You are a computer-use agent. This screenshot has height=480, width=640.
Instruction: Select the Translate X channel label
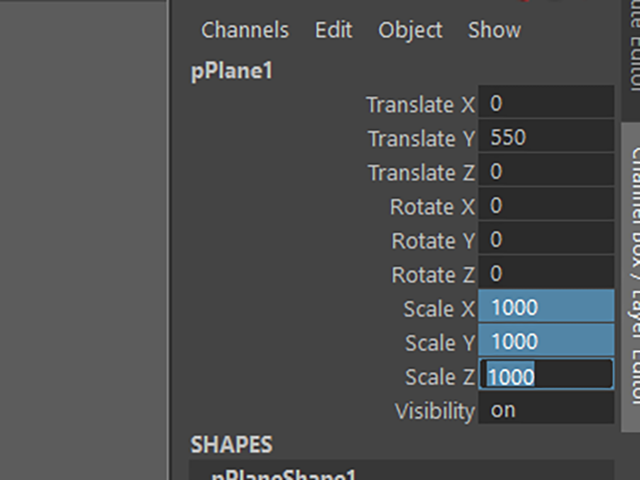(420, 104)
